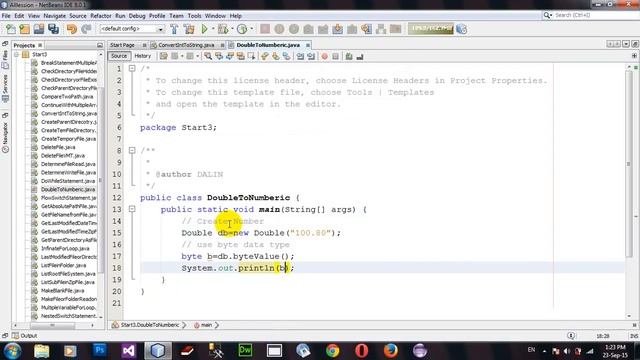The height and width of the screenshot is (360, 640).
Task: Open the File menu
Action: click(6, 16)
